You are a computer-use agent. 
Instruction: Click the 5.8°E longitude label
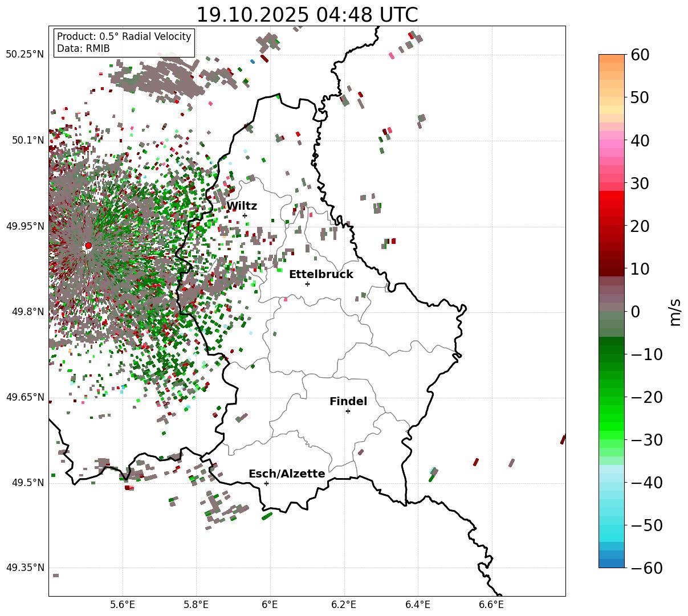(197, 604)
